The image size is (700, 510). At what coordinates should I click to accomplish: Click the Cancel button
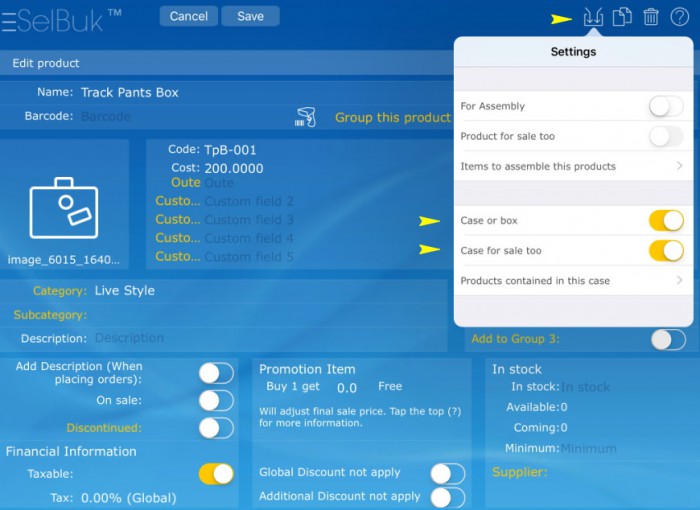pyautogui.click(x=188, y=16)
